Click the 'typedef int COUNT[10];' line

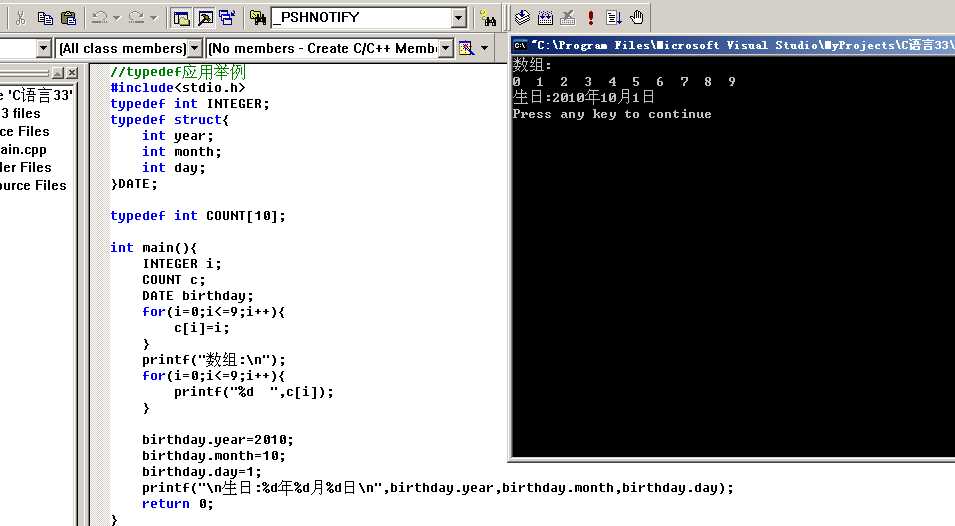click(197, 216)
